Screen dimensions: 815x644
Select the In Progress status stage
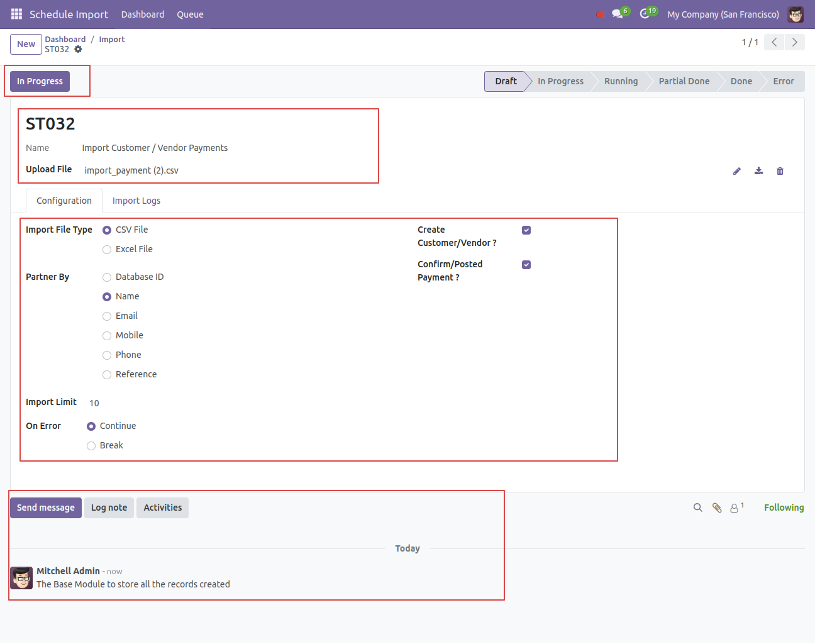(x=560, y=81)
